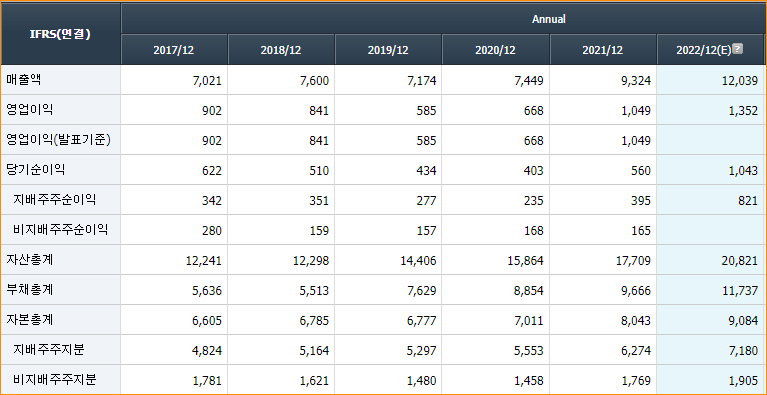The width and height of the screenshot is (767, 395).
Task: Select the 2018/12 column header
Action: tap(281, 50)
